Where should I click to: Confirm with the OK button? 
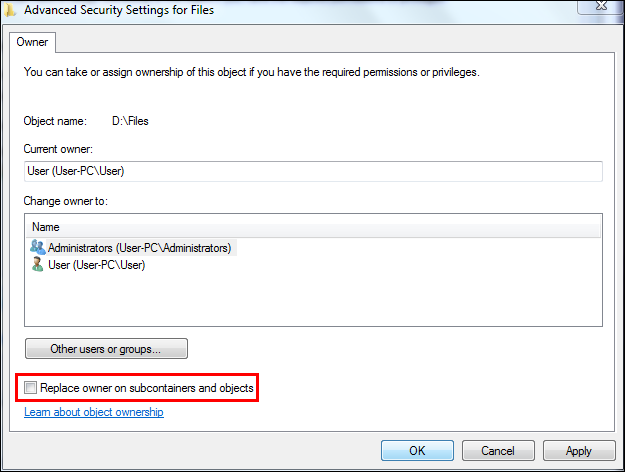(417, 451)
